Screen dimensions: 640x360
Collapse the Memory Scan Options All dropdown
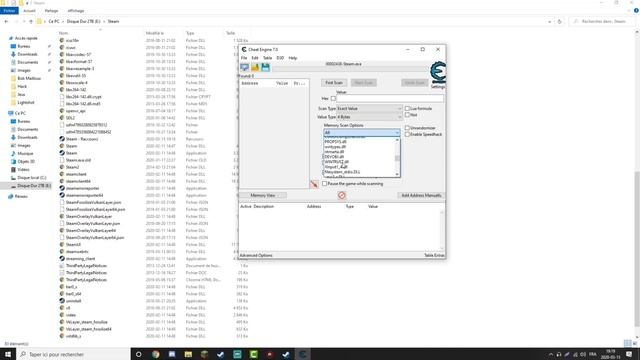pyautogui.click(x=362, y=132)
